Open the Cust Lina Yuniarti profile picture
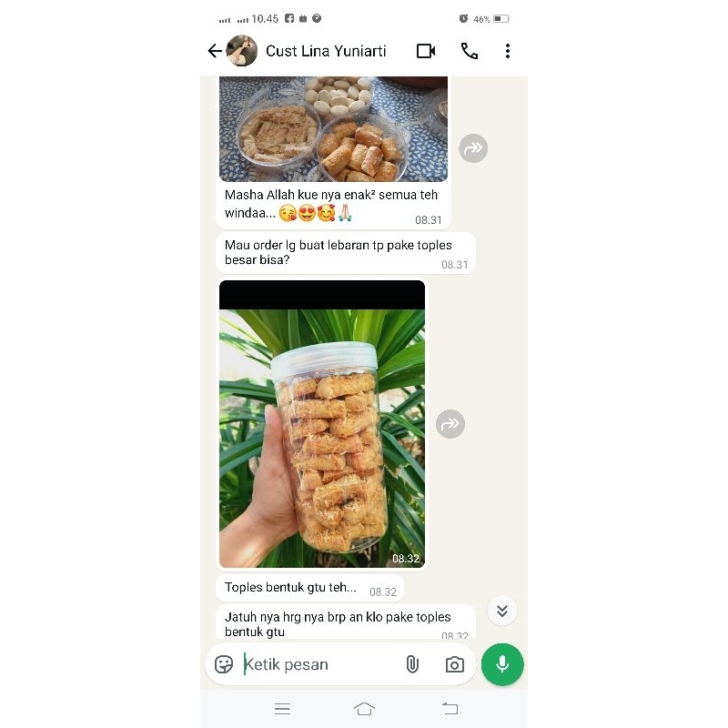This screenshot has height=728, width=728. pyautogui.click(x=241, y=51)
